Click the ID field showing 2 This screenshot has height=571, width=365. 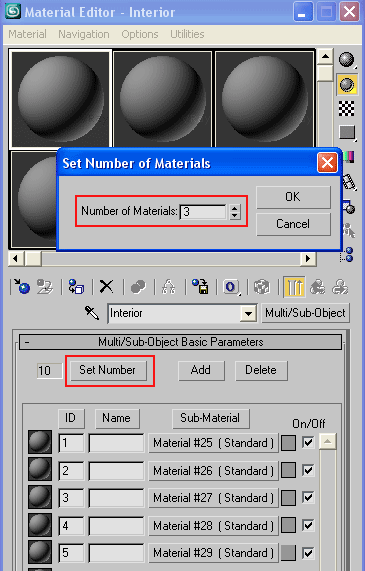click(71, 470)
